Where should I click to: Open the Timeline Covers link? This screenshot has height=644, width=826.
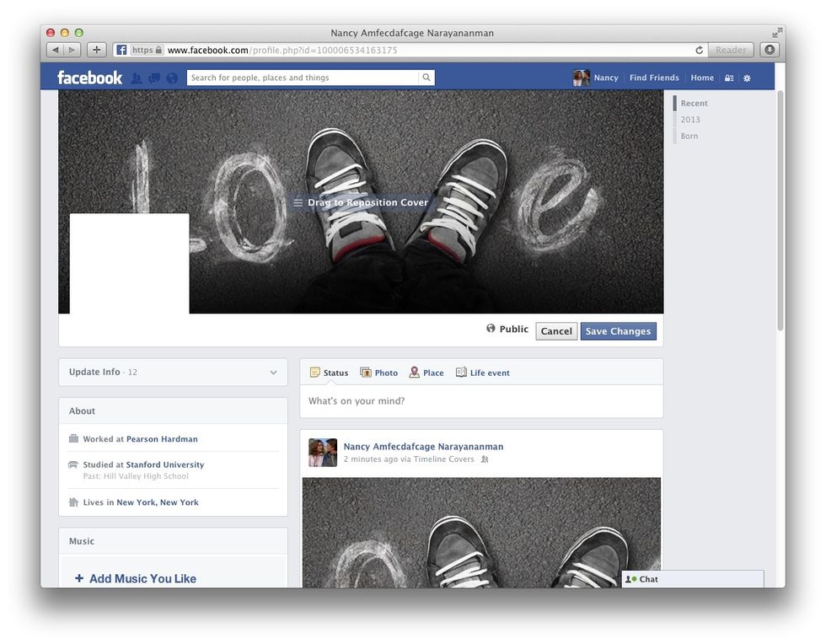443,459
